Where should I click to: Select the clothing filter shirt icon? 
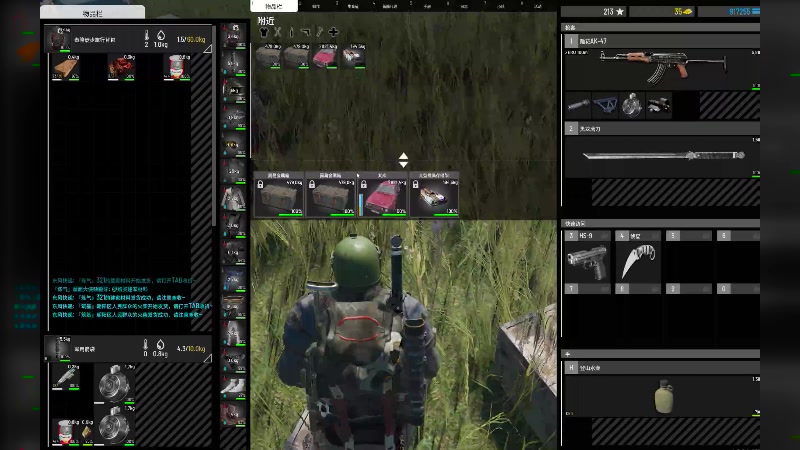click(263, 32)
